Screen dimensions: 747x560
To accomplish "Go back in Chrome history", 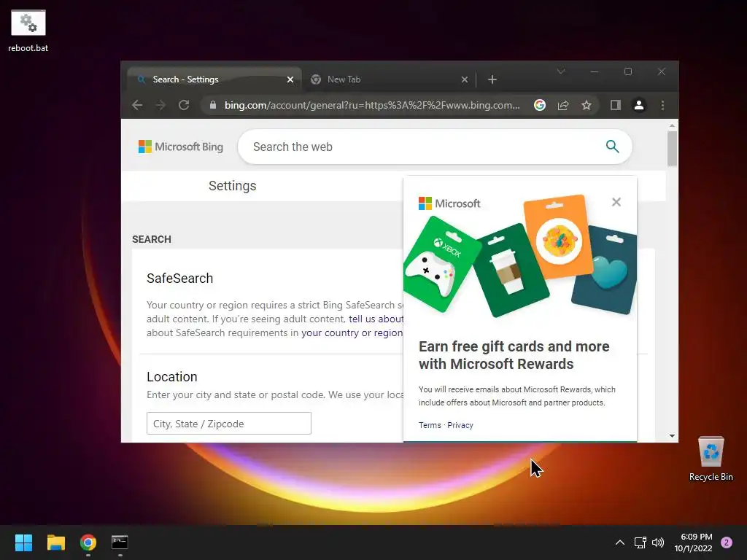I will pos(137,105).
